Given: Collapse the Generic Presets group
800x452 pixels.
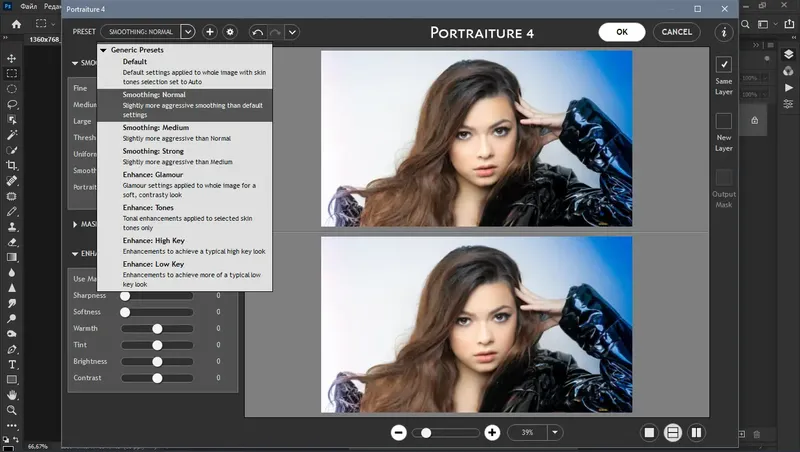Looking at the screenshot, I should point(103,49).
